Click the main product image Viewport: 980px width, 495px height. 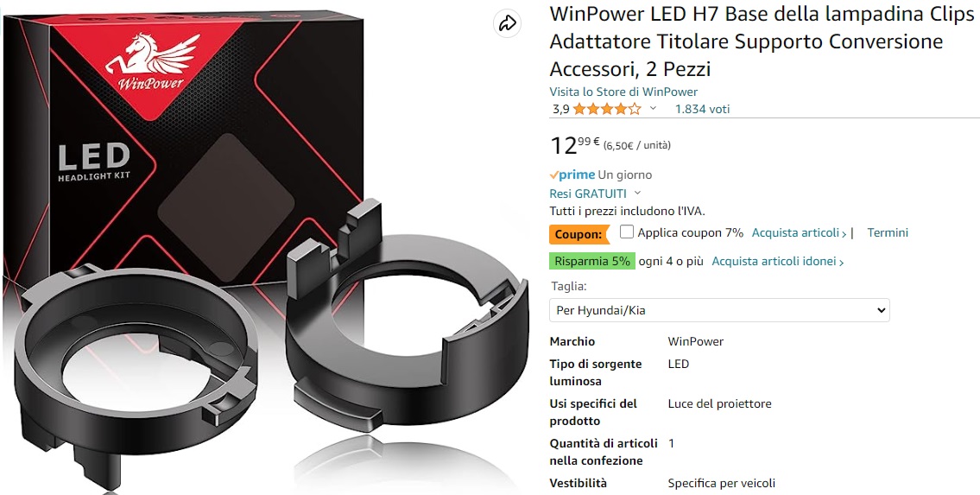click(x=266, y=247)
